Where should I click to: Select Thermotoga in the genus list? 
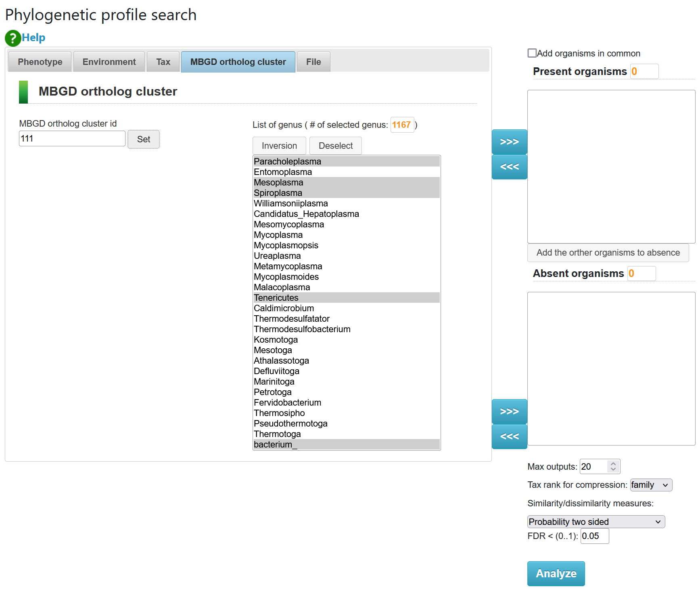(x=278, y=434)
